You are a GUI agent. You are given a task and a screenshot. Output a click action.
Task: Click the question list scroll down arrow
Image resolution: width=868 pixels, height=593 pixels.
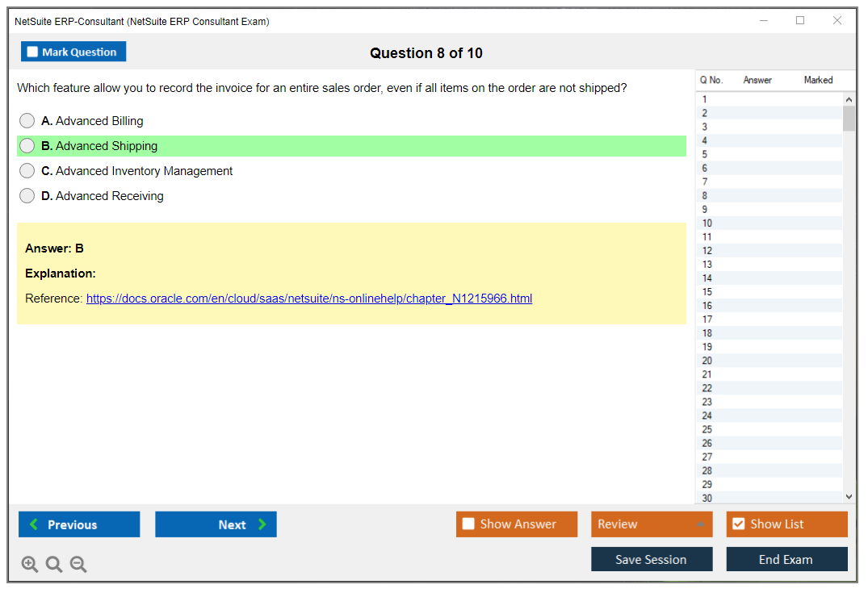click(x=849, y=497)
